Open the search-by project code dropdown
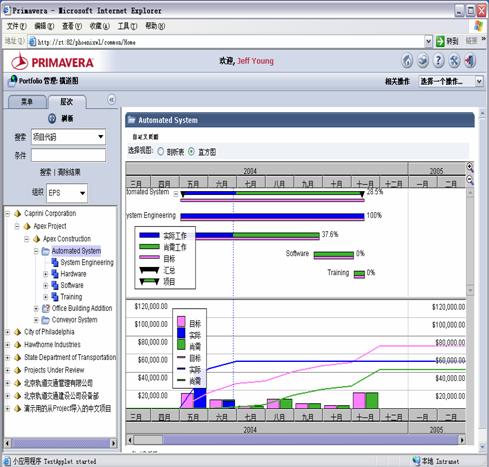The image size is (489, 467). tap(69, 137)
